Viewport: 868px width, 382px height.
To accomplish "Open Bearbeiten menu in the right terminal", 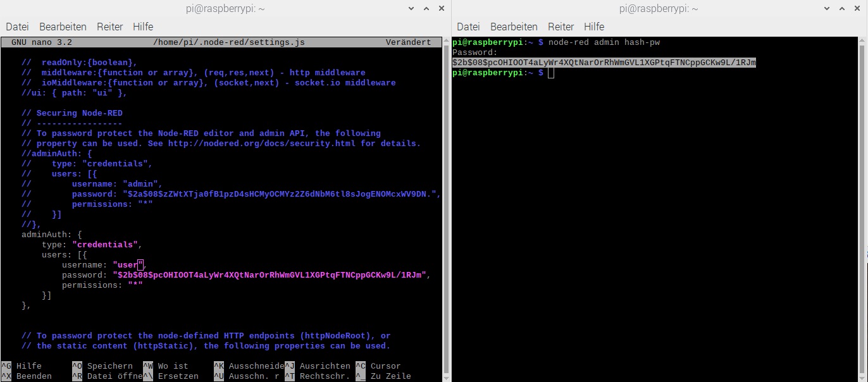I will (x=514, y=27).
